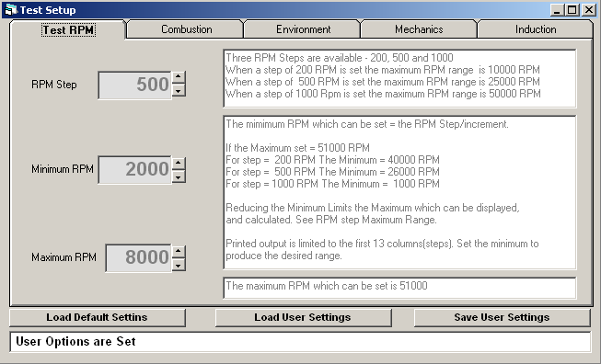Open the Combustion tab
The image size is (601, 364).
(x=186, y=29)
